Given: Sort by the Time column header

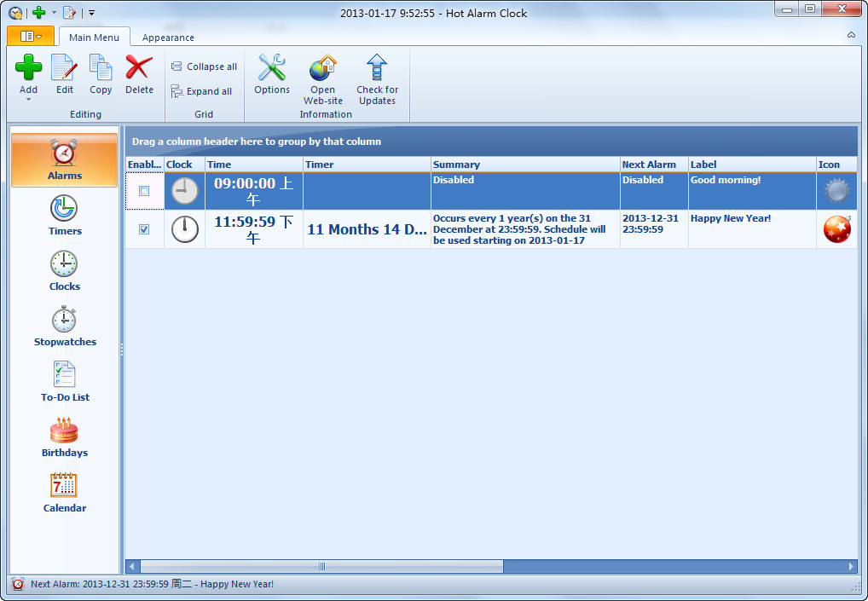Looking at the screenshot, I should [254, 165].
